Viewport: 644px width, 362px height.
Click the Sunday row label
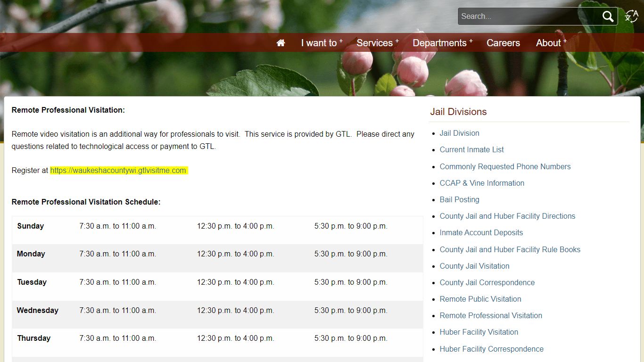coord(31,226)
